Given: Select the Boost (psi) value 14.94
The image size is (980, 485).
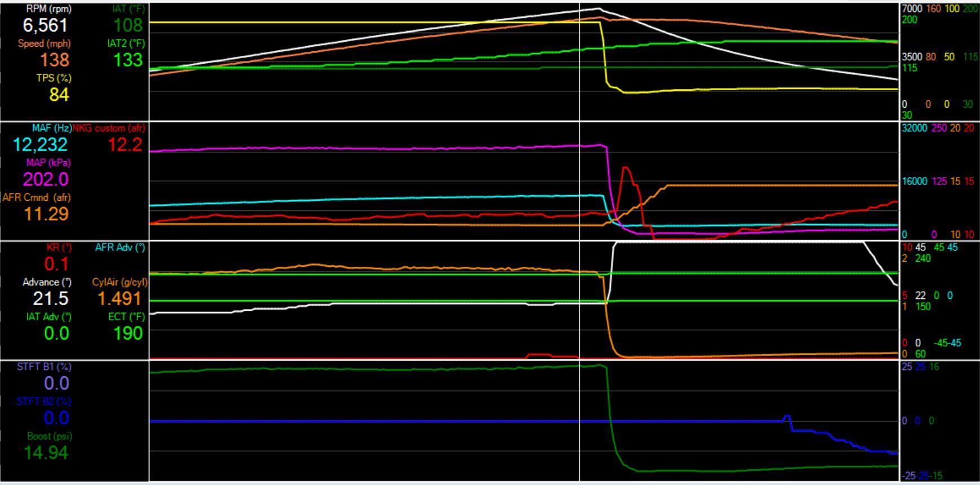Looking at the screenshot, I should [46, 452].
